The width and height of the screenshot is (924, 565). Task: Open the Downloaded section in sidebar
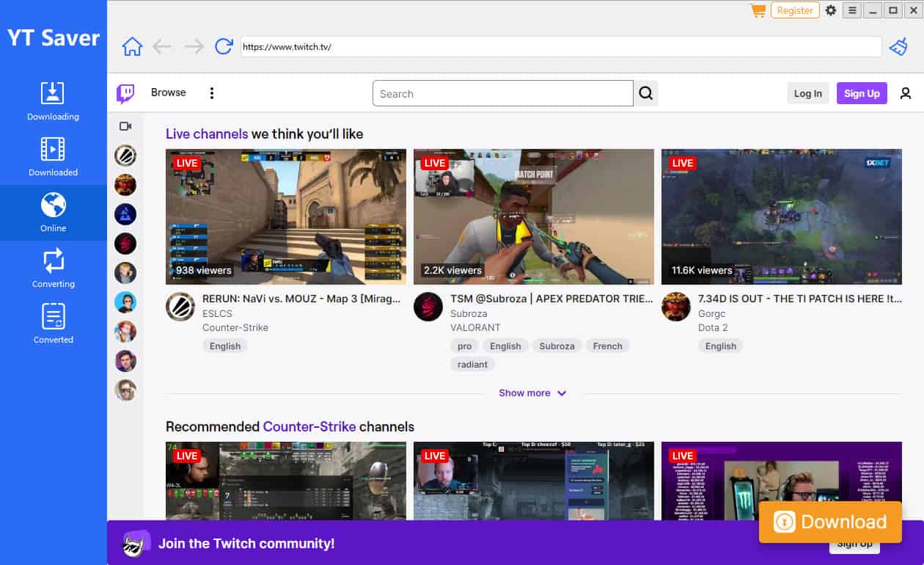[x=53, y=157]
